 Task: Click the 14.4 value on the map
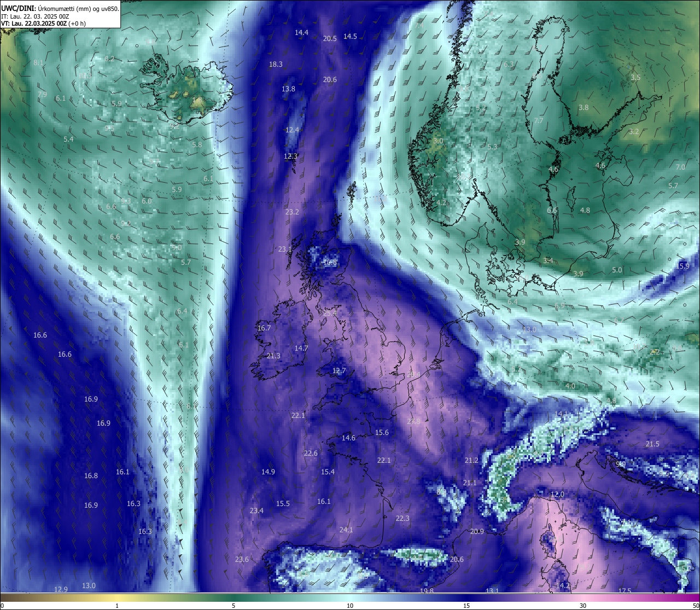301,33
